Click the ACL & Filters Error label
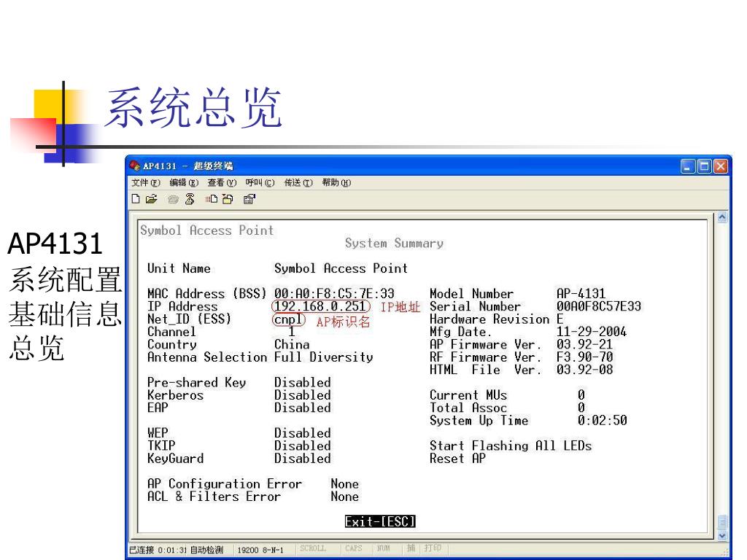 click(214, 497)
